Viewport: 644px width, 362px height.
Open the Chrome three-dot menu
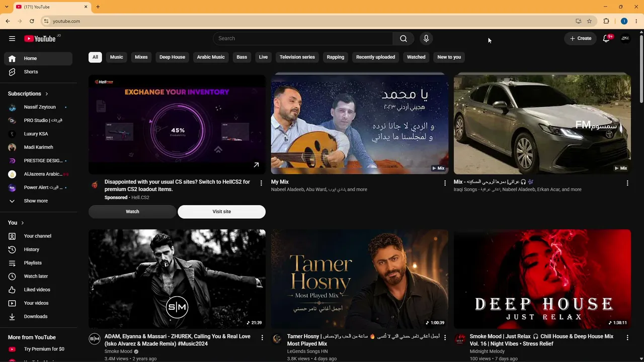[636, 21]
